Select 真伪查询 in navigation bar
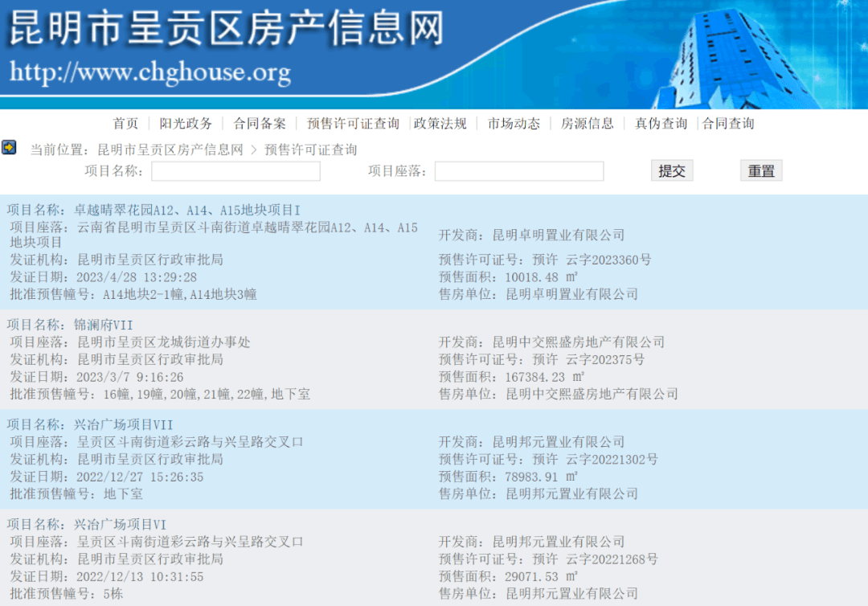Viewport: 868px width, 606px height. point(661,124)
